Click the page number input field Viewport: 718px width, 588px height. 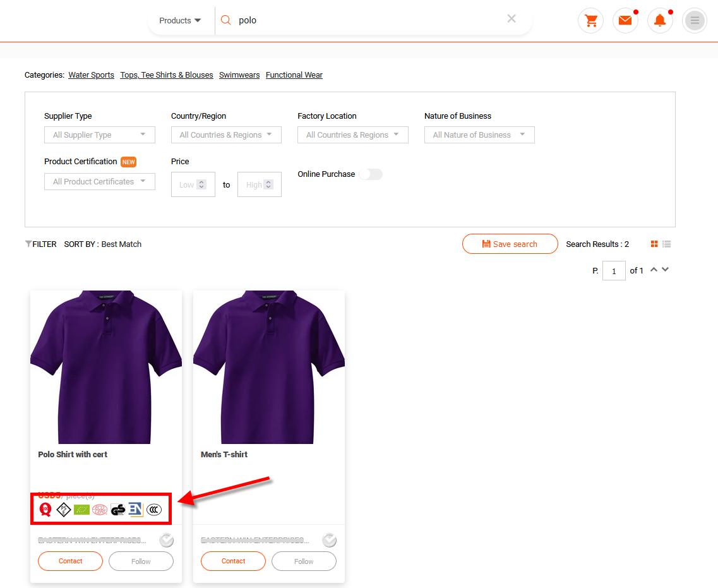pos(614,271)
